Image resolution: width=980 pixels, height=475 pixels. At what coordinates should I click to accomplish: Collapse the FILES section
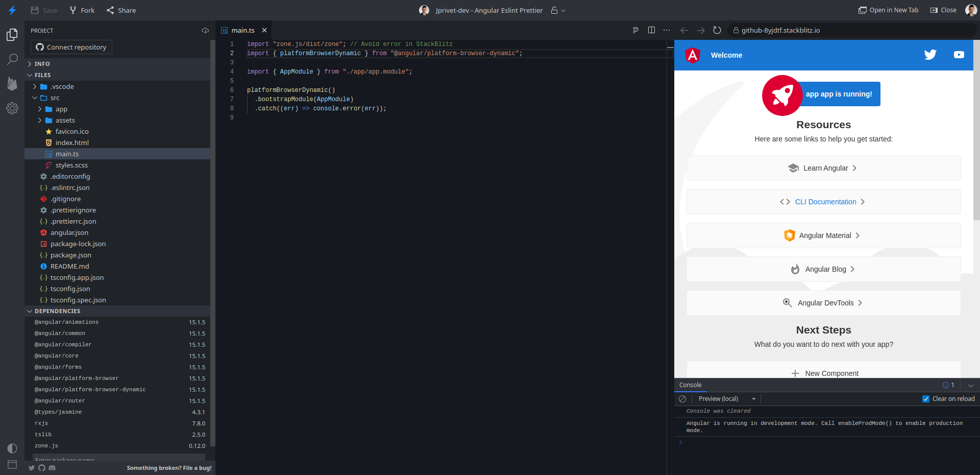pos(117,75)
